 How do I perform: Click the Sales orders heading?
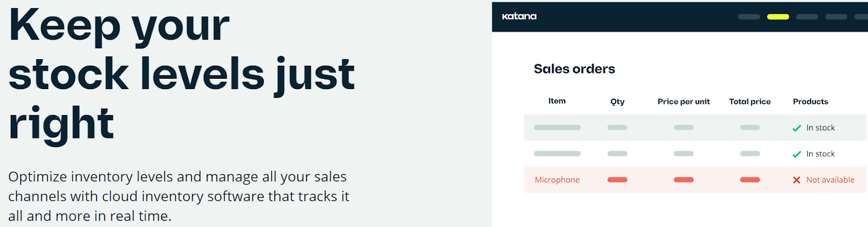point(575,69)
